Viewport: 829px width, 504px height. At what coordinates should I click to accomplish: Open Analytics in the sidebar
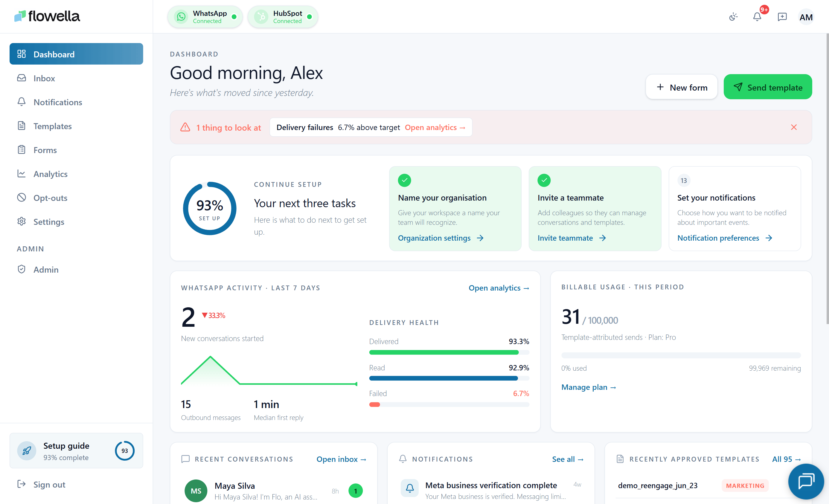click(x=76, y=174)
